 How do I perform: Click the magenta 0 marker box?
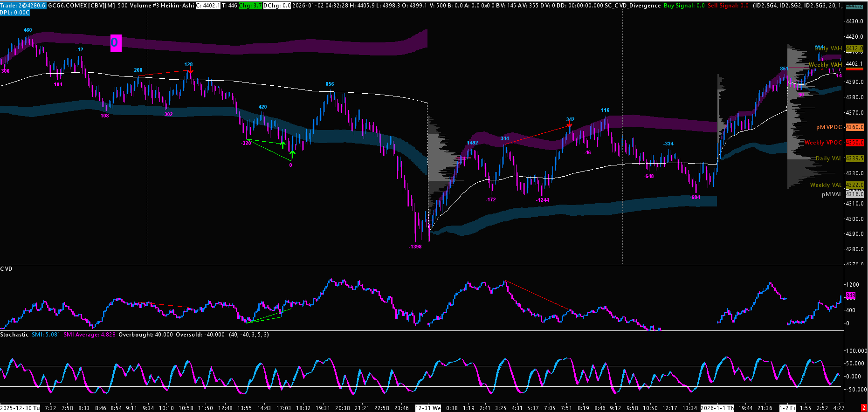click(116, 43)
